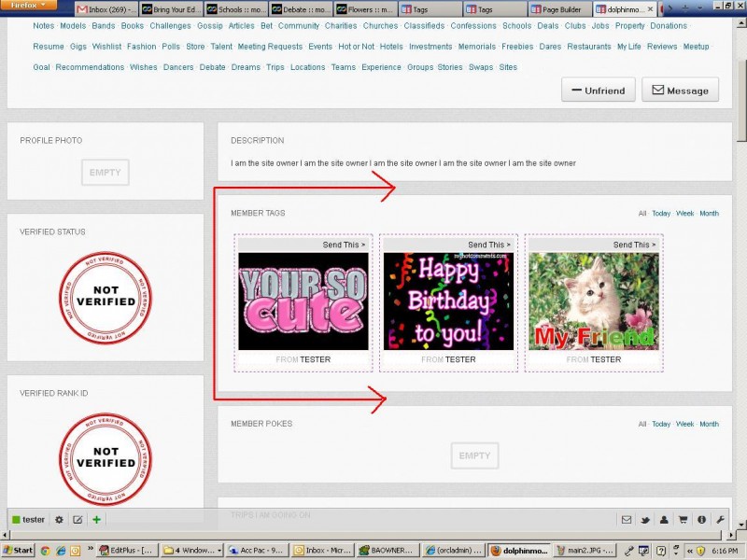Click Send This on My Friend tag
The image size is (747, 560).
635,245
